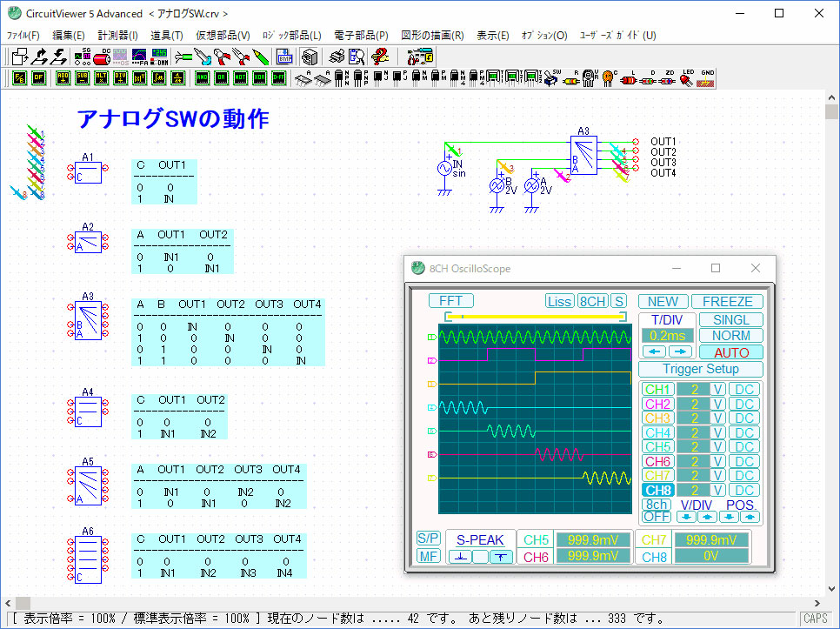Viewport: 840px width, 629px height.
Task: Open 電子部品(P) menu
Action: (x=361, y=36)
